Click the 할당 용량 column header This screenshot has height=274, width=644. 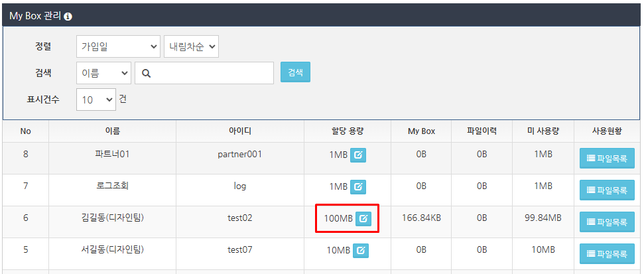[347, 131]
